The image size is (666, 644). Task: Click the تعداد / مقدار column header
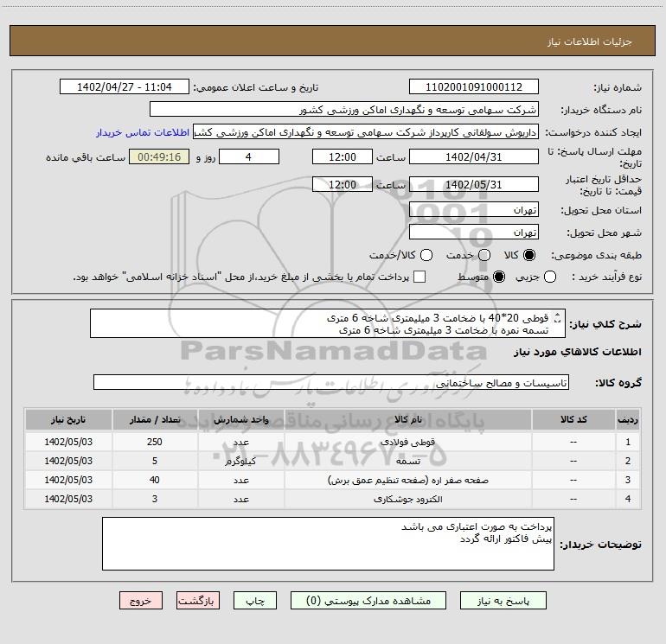point(155,419)
